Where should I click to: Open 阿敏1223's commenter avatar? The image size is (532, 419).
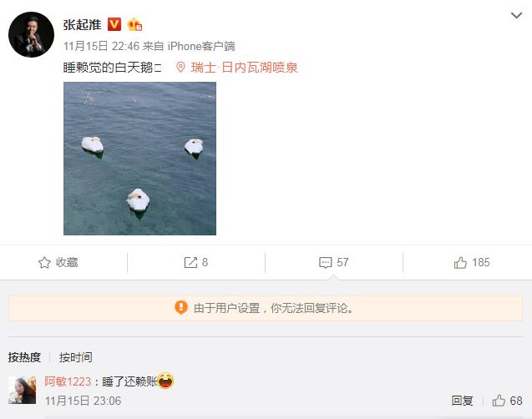pos(22,390)
